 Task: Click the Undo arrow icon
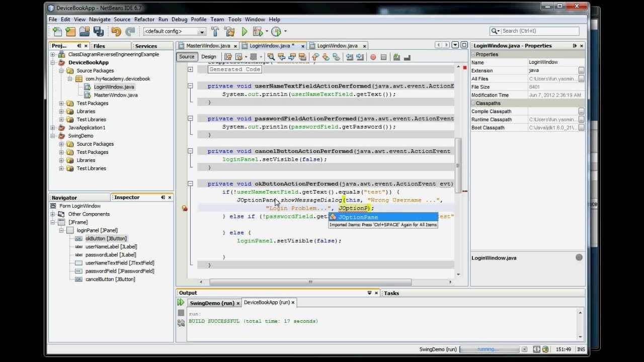[x=116, y=32]
